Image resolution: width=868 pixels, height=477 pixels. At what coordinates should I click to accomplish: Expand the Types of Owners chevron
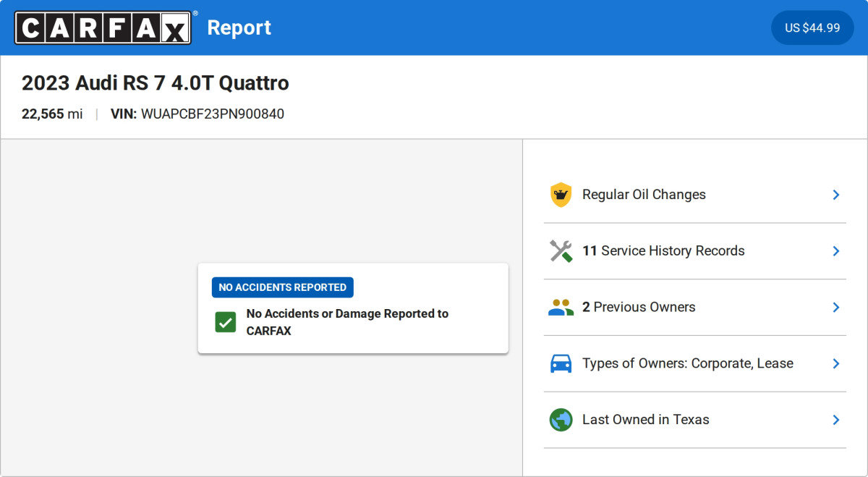(835, 363)
